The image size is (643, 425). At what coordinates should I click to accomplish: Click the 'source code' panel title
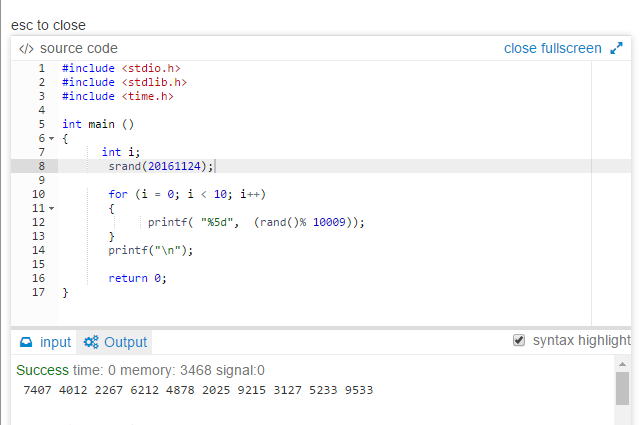tap(79, 48)
